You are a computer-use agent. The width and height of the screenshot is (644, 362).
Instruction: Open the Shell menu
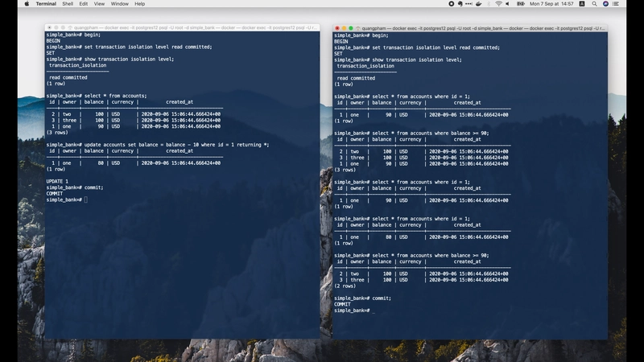tap(68, 4)
